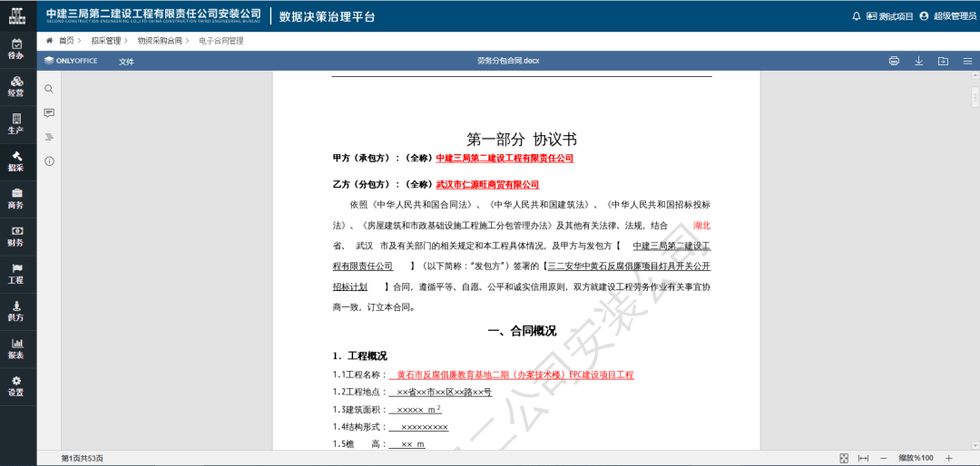Open the 经营 sidebar section
This screenshot has width=980, height=466.
coord(17,87)
